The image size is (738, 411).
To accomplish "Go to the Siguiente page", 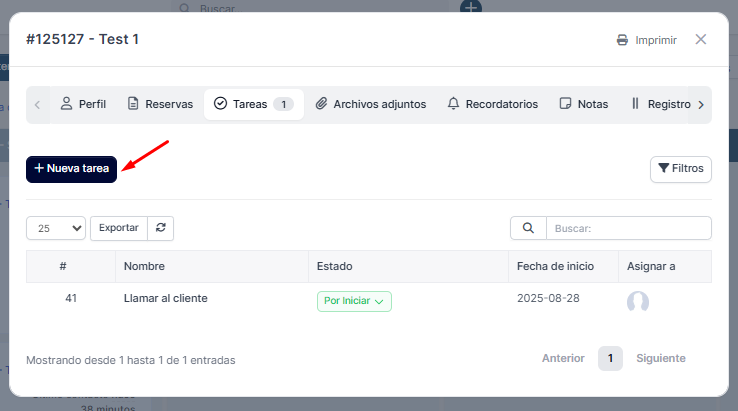I will point(661,358).
